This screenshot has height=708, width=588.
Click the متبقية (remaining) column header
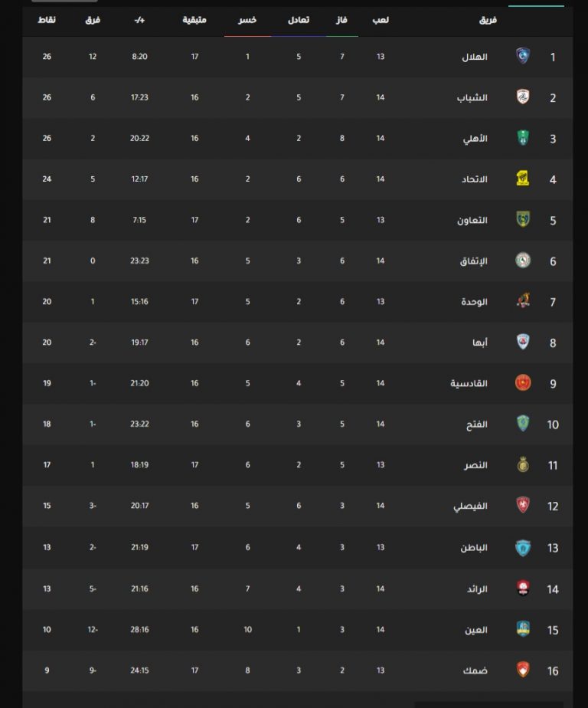[194, 20]
